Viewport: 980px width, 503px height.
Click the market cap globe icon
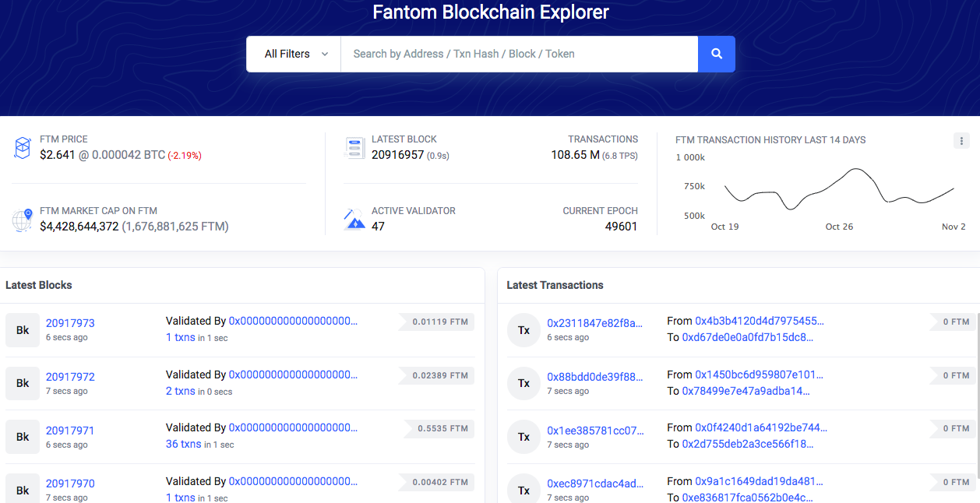pyautogui.click(x=22, y=220)
